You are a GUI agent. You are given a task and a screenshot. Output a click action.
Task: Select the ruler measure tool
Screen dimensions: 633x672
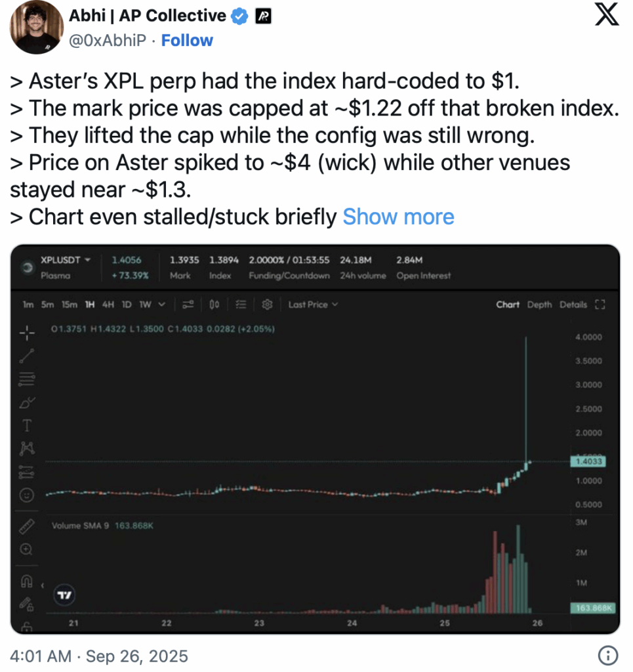(x=27, y=526)
